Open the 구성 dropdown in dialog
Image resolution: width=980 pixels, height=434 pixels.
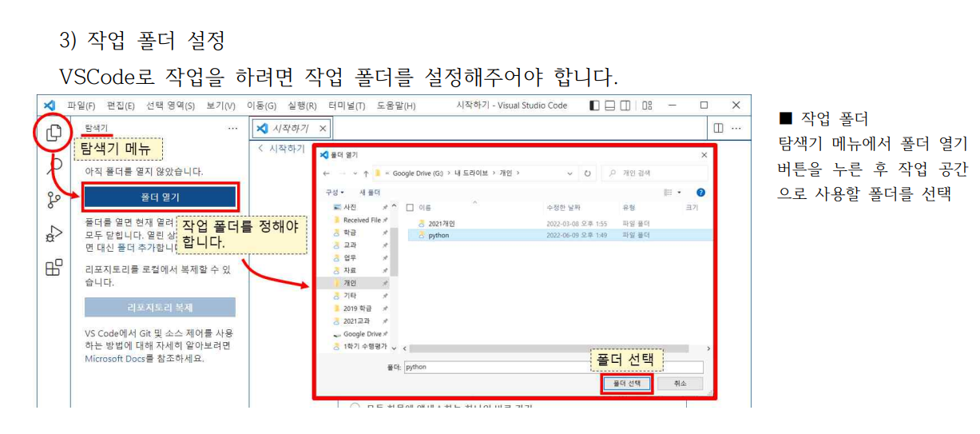pyautogui.click(x=335, y=193)
